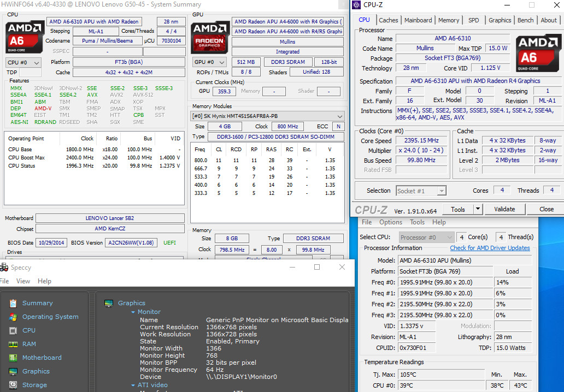Click the Graphics monitor icon in Speccy sidebar
564x392 pixels.
point(13,371)
